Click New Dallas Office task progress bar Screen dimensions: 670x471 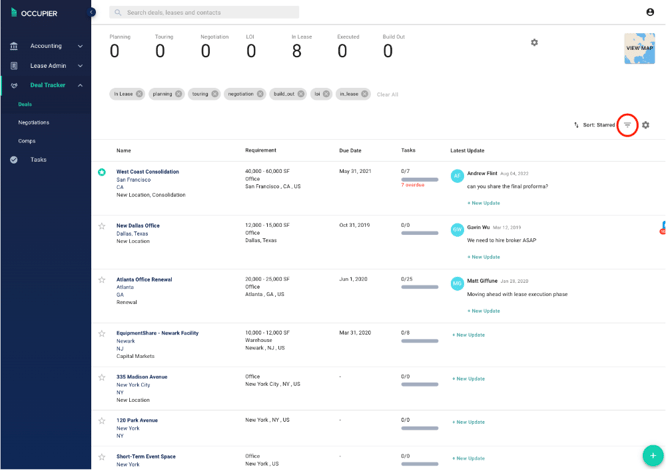click(420, 233)
